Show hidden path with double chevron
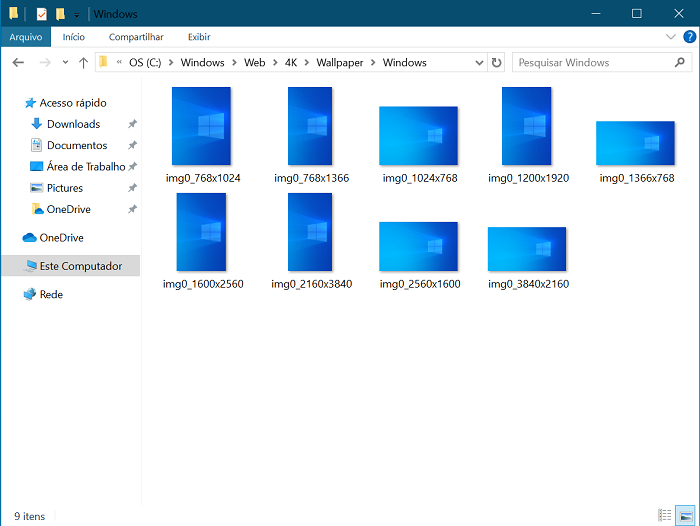700x526 pixels. (119, 62)
